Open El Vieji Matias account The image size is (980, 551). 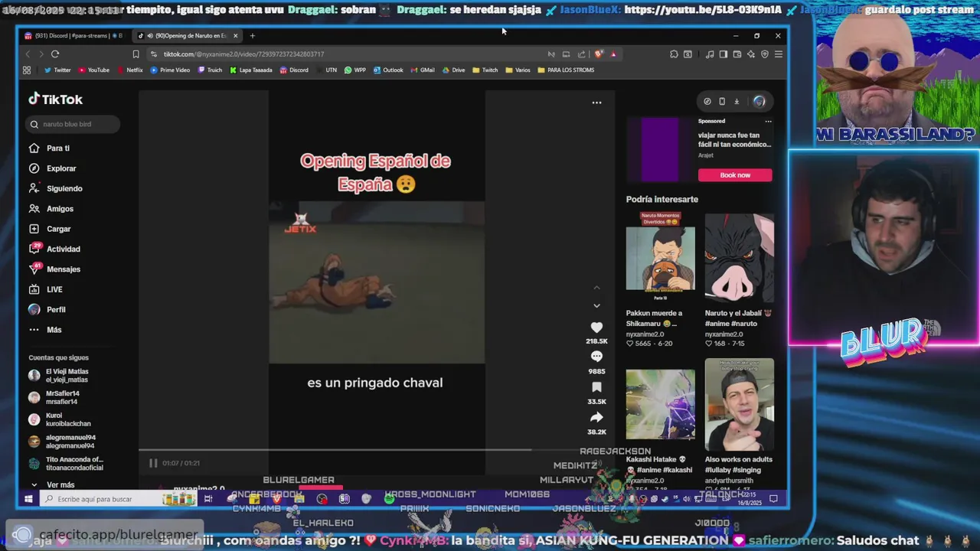[x=59, y=375]
